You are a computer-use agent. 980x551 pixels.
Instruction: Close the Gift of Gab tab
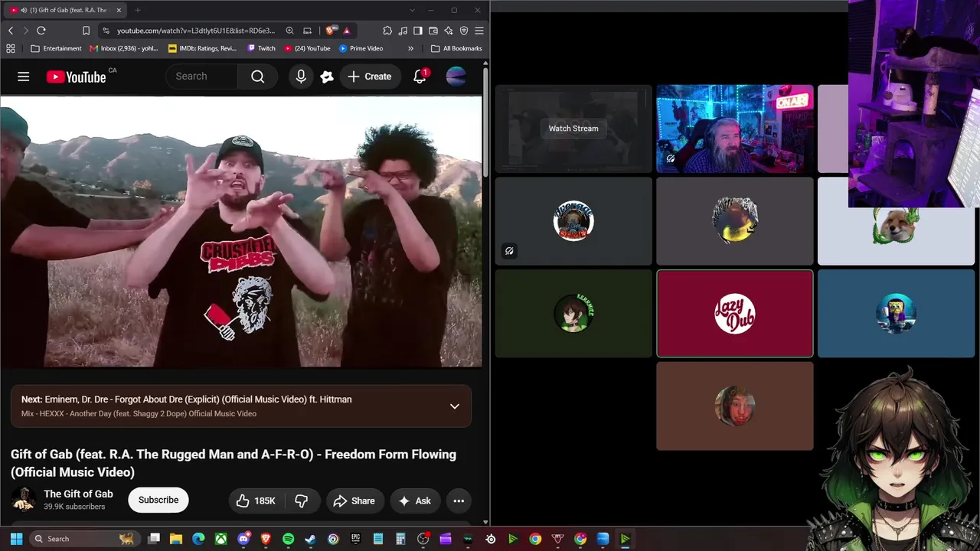click(119, 10)
